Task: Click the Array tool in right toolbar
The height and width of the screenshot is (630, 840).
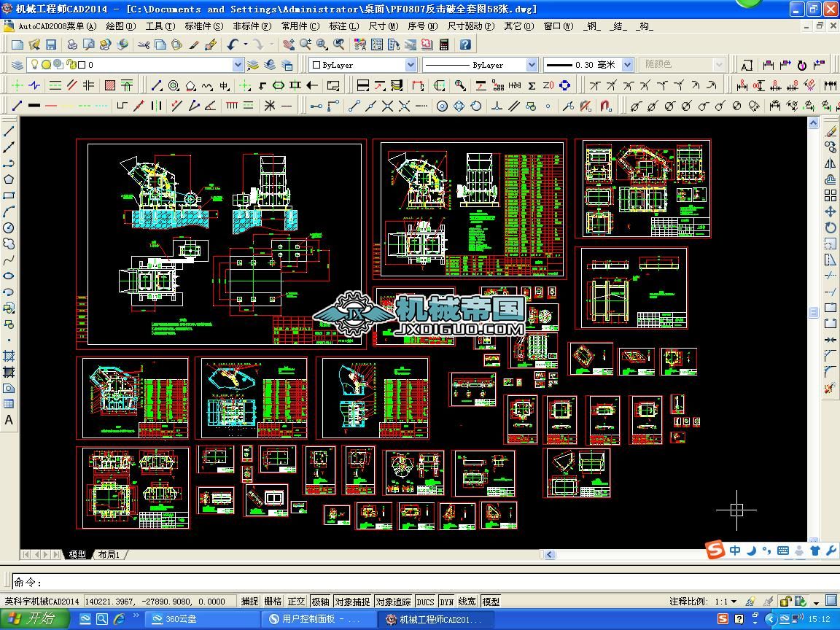Action: [x=831, y=195]
